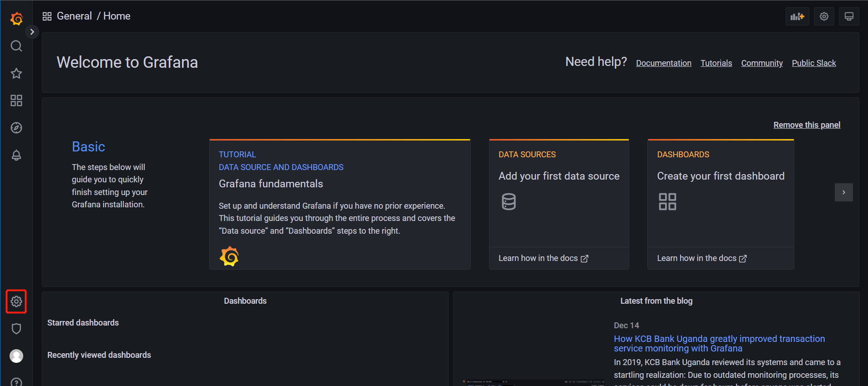Click Remove this panel
Screen dimensions: 868x386
[x=807, y=125]
